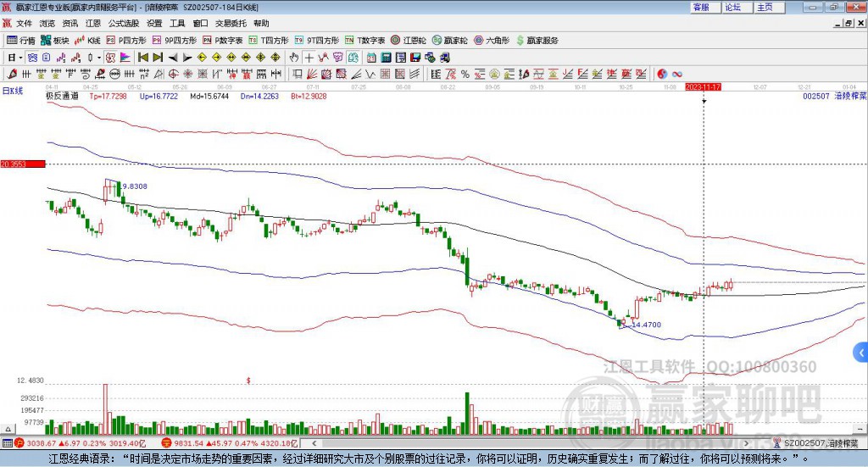The image size is (868, 467).
Task: Open the 公式选股 menu
Action: click(124, 23)
